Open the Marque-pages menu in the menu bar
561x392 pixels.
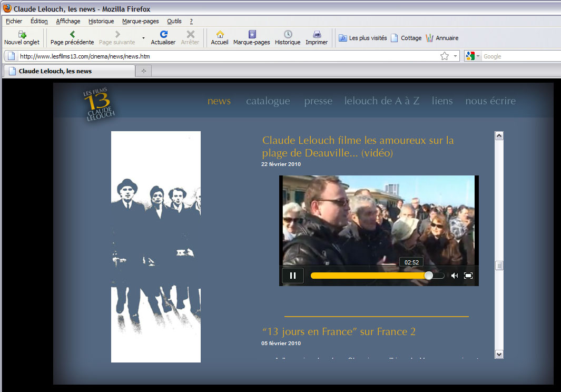pos(141,21)
